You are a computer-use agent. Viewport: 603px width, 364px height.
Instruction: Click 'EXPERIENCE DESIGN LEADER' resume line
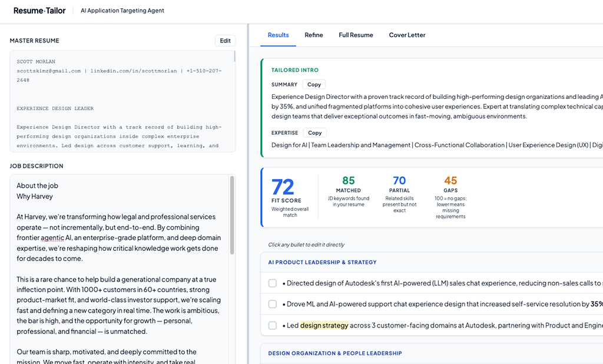(55, 108)
